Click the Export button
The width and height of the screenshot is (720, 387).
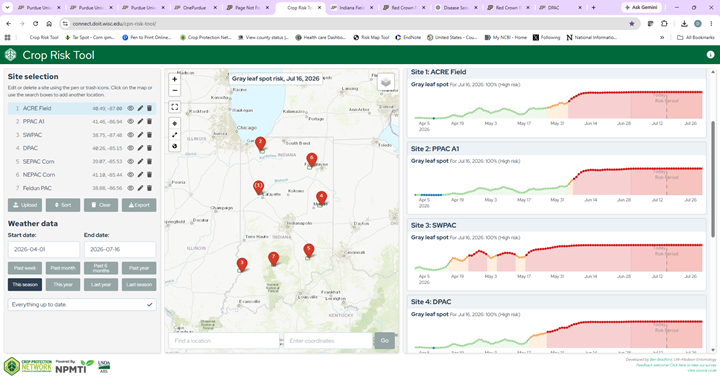click(139, 205)
